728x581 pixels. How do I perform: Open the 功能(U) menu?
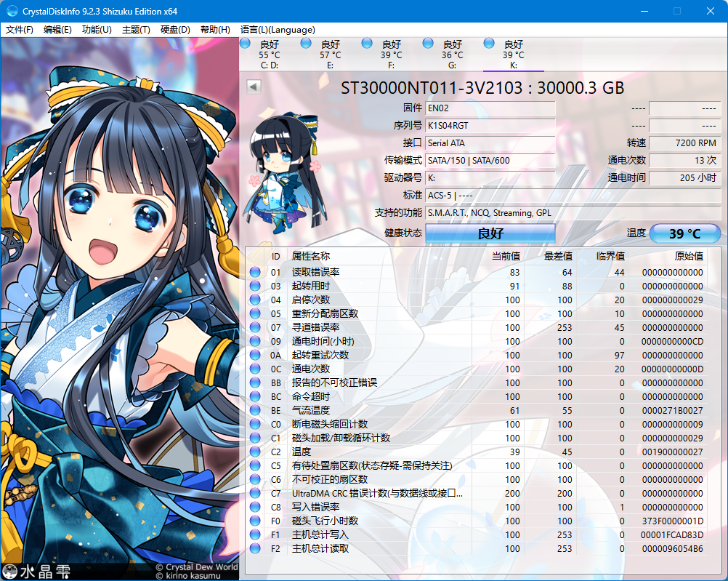coord(97,30)
